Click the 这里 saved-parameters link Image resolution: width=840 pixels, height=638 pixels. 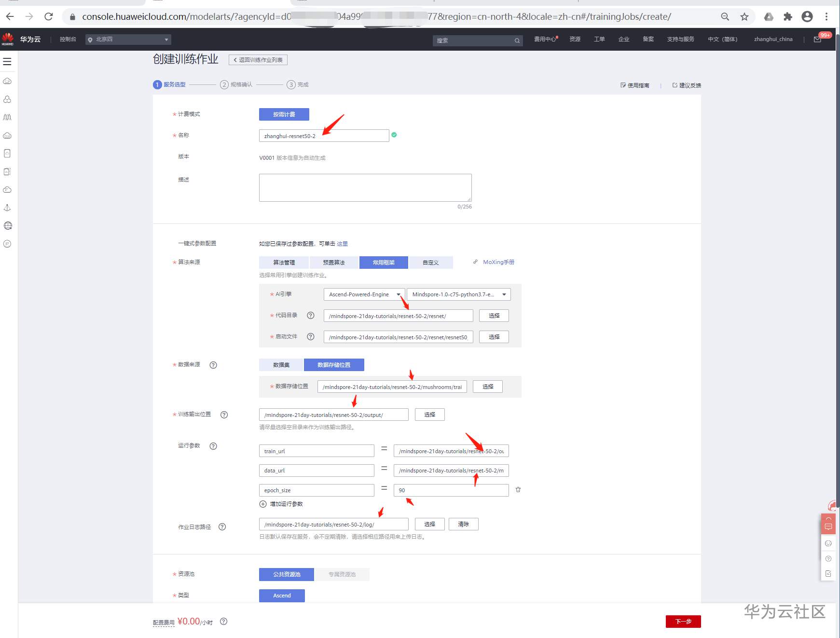(342, 244)
